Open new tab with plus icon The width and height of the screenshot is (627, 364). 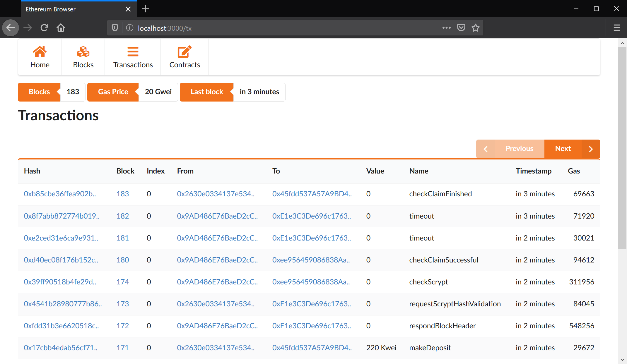(x=145, y=9)
